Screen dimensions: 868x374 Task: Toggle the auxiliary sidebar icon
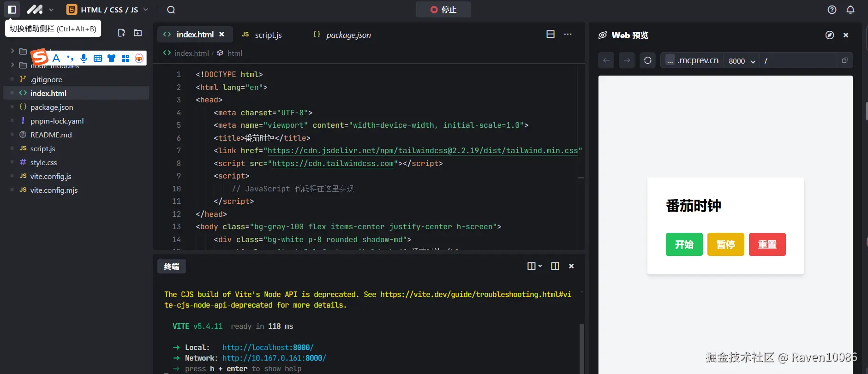[12, 10]
